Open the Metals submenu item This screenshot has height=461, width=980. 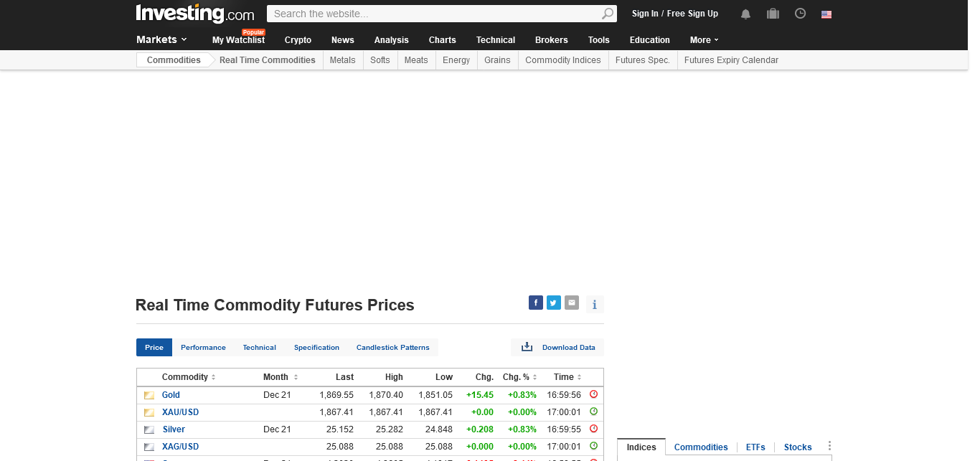click(342, 60)
